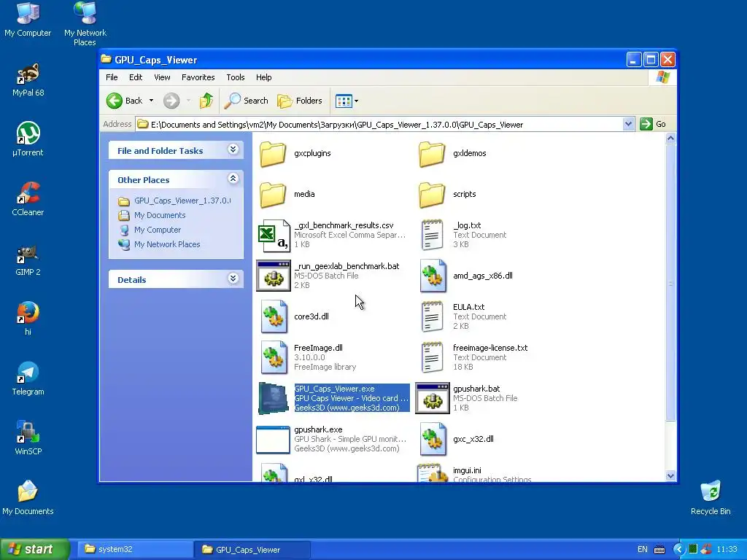The image size is (747, 560).
Task: Open the address bar dropdown arrow
Action: coord(628,124)
